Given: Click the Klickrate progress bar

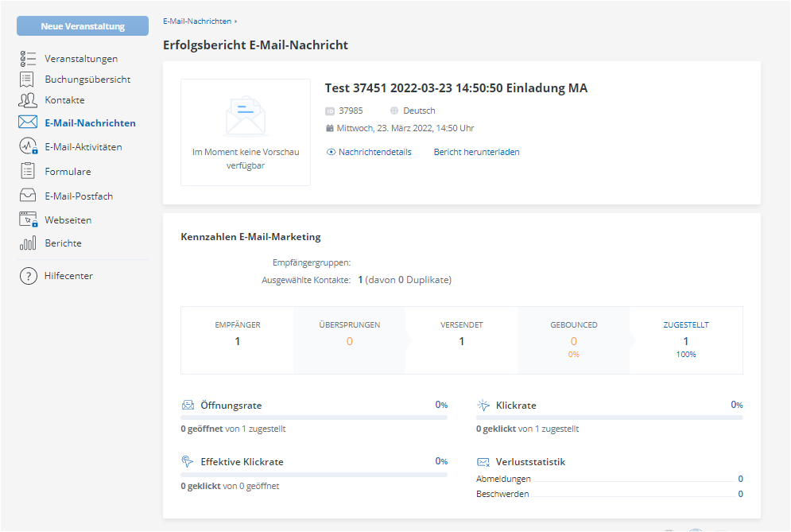Looking at the screenshot, I should (609, 417).
